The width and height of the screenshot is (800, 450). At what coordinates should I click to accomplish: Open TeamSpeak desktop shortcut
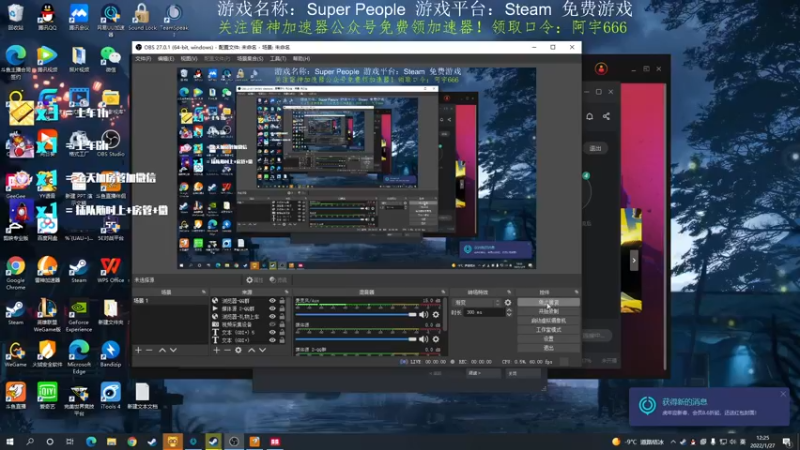(173, 17)
